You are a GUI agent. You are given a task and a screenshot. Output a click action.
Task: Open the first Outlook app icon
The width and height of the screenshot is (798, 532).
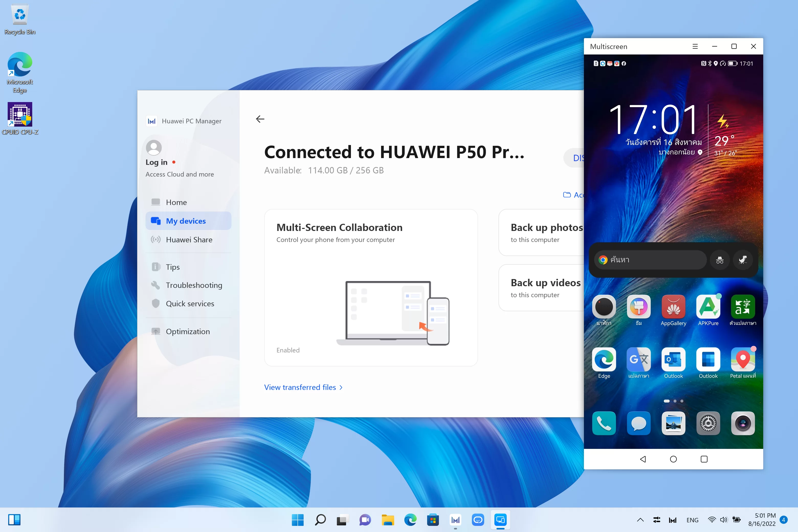click(x=673, y=363)
